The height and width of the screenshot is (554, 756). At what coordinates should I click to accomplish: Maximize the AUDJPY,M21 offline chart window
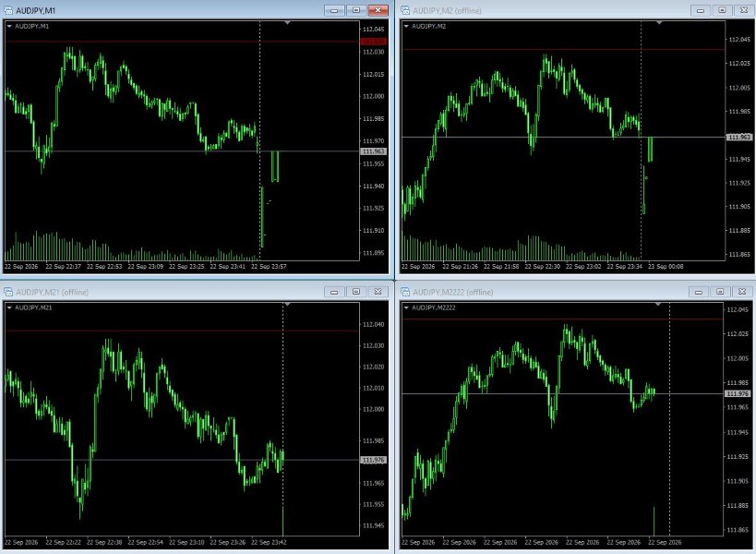(x=356, y=292)
